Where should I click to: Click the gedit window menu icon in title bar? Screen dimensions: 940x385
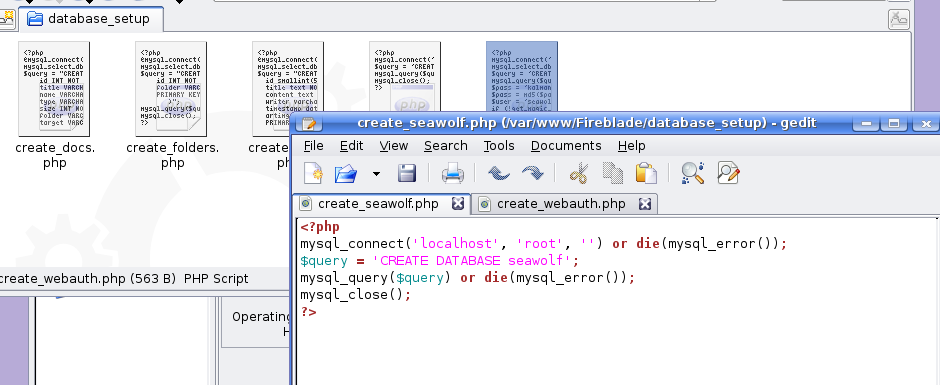click(309, 123)
